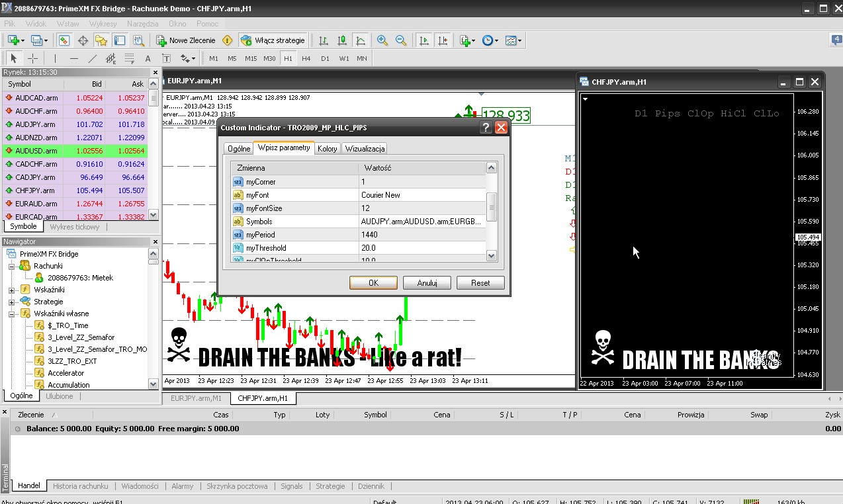843x504 pixels.
Task: Switch to the Wizualizacja tab
Action: 365,149
